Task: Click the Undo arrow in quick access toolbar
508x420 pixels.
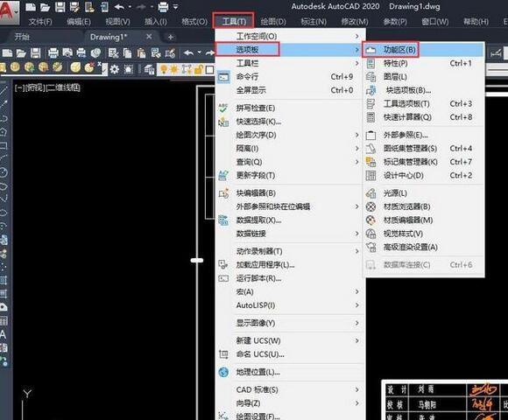Action: pos(119,7)
